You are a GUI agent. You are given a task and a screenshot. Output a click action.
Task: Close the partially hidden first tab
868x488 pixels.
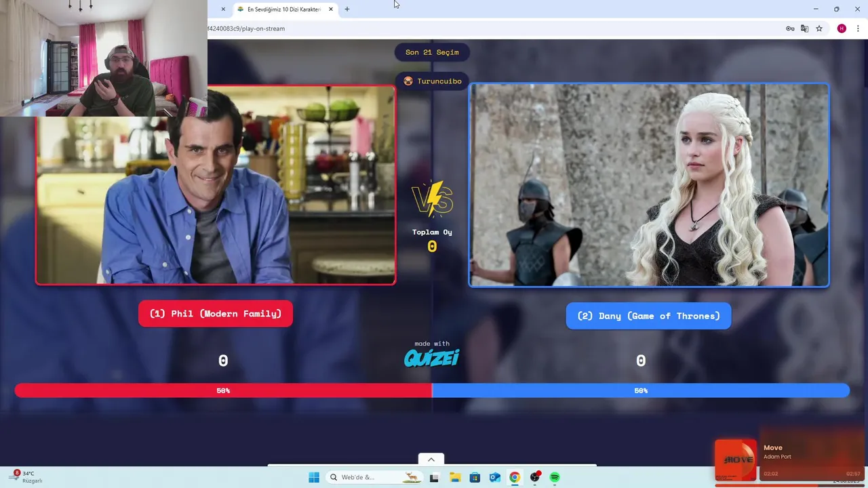[223, 9]
